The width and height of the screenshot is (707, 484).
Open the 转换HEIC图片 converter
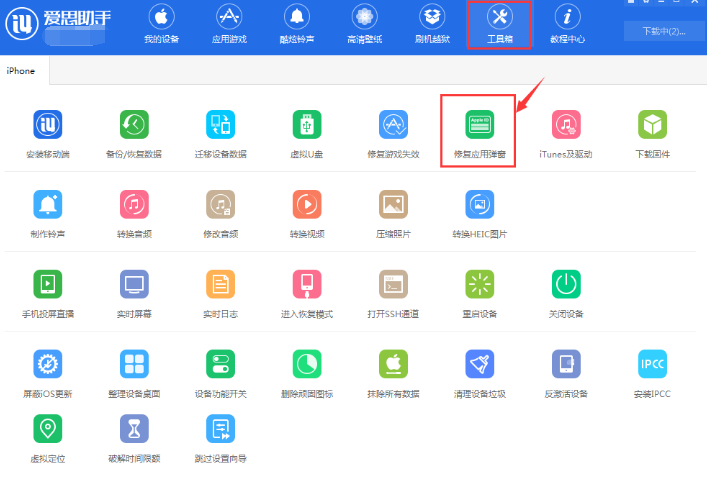tap(479, 205)
